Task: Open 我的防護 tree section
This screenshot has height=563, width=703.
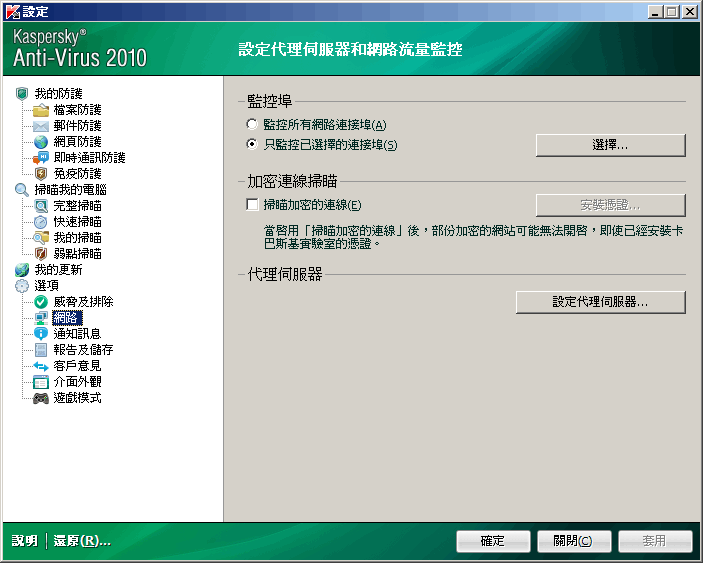Action: 58,94
